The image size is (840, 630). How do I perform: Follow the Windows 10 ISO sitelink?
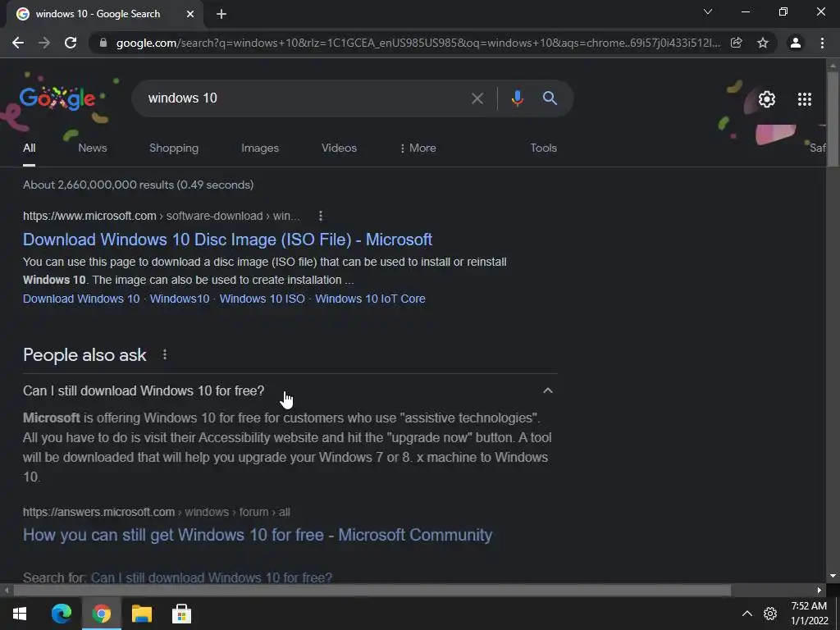[x=262, y=299]
